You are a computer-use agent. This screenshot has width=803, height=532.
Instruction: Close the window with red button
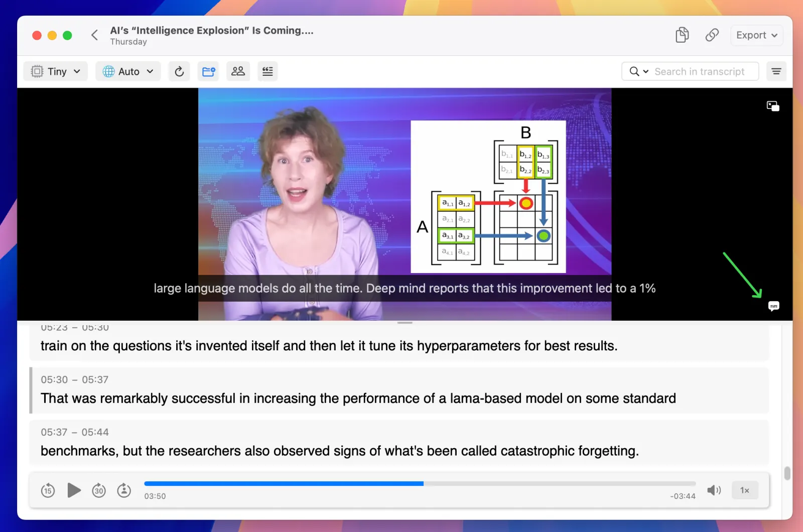pos(37,35)
